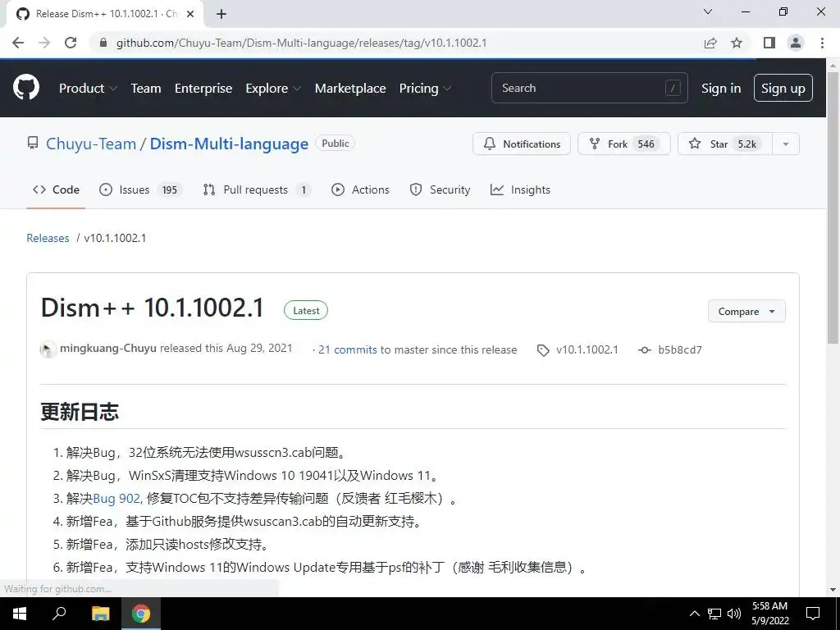The width and height of the screenshot is (840, 630).
Task: Show hidden system tray icons
Action: [694, 614]
